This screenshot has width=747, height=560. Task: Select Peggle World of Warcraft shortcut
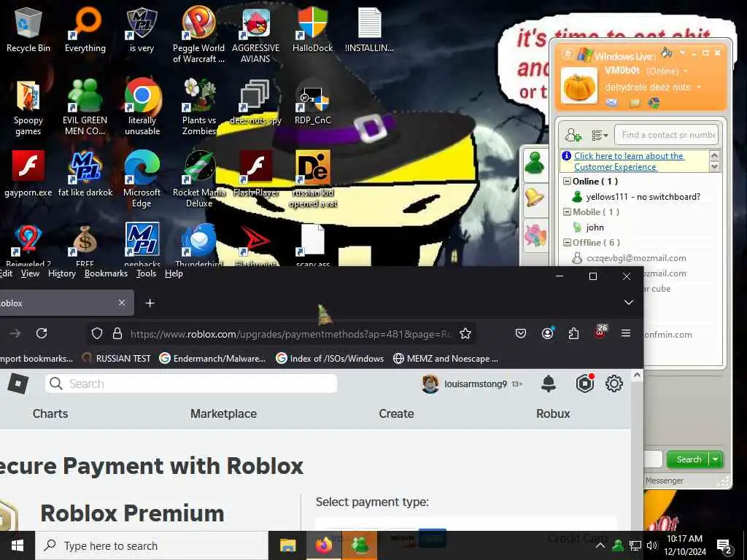pos(198,34)
